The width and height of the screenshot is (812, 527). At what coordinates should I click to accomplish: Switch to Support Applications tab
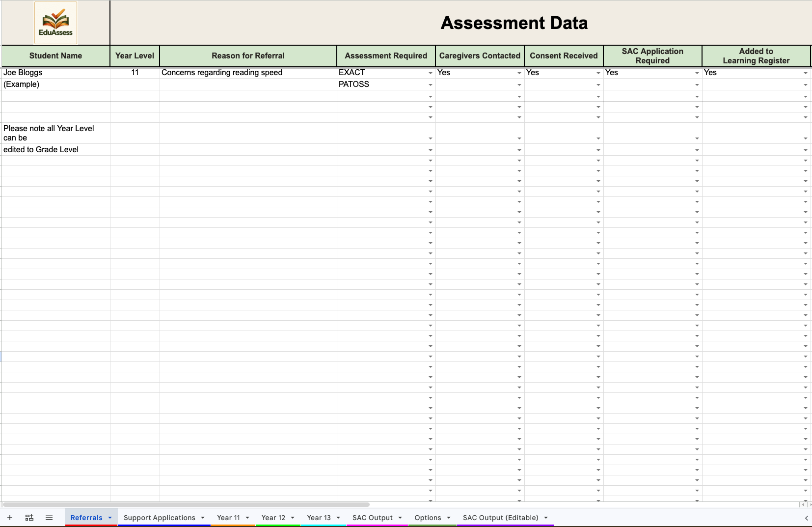[x=160, y=518]
